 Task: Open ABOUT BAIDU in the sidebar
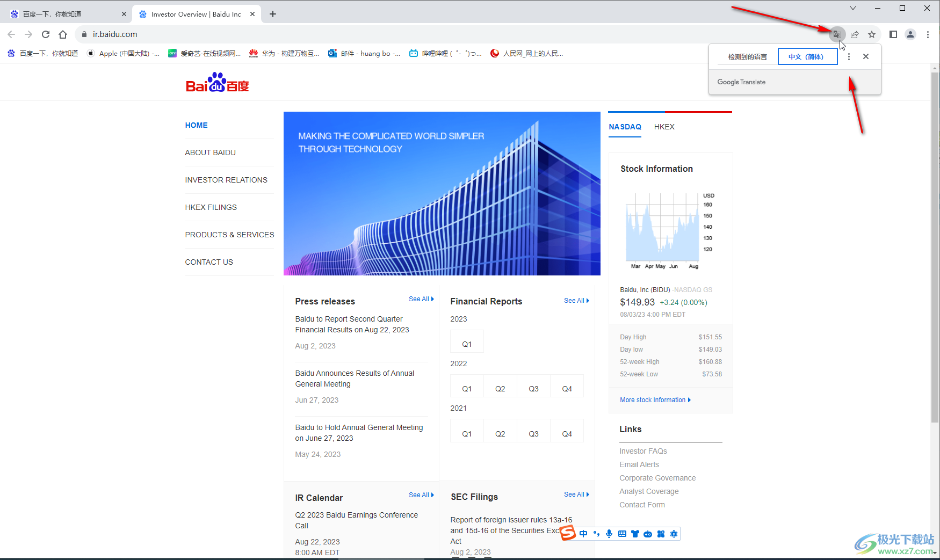(x=210, y=152)
